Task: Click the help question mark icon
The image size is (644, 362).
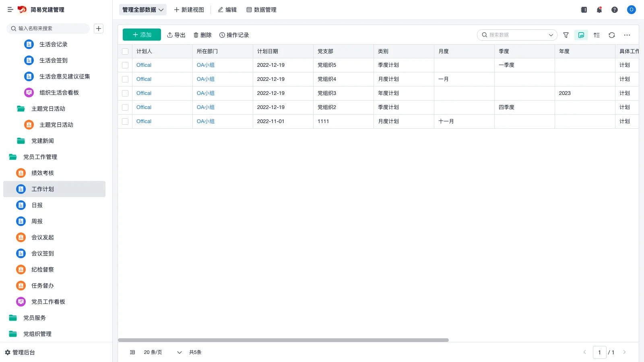Action: tap(615, 9)
